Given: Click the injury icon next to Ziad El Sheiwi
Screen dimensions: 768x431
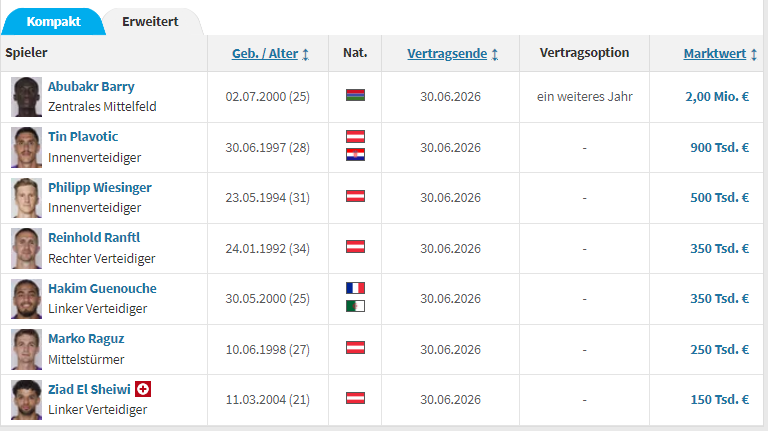Looking at the screenshot, I should (143, 388).
